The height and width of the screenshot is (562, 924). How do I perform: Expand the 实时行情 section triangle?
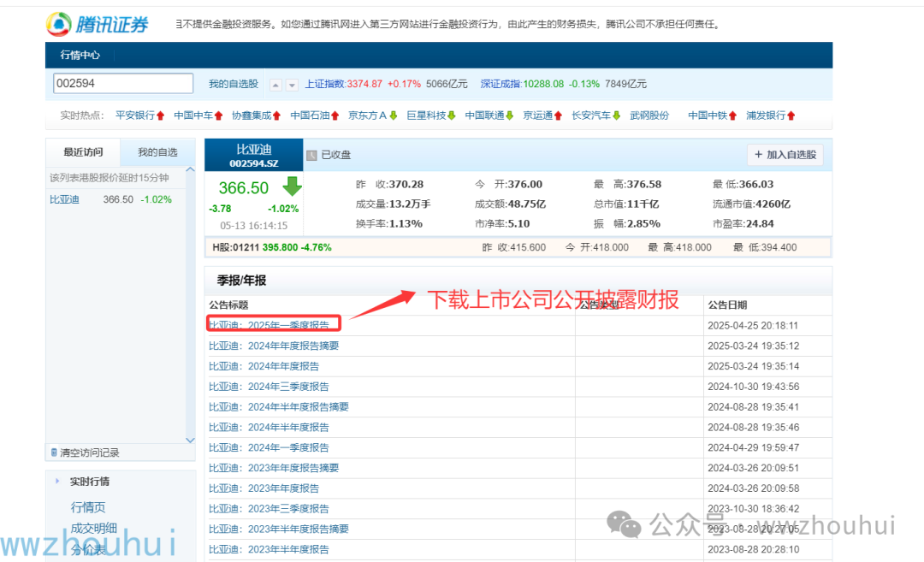[x=57, y=482]
